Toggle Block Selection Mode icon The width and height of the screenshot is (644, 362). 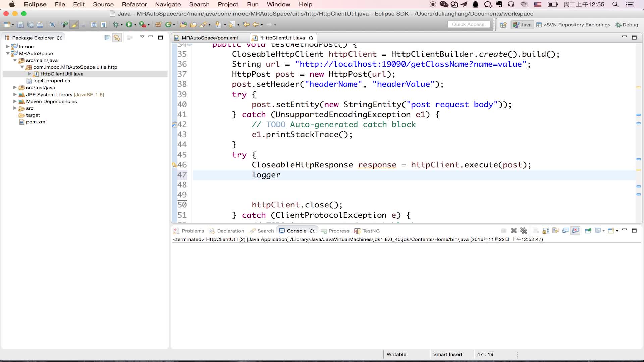click(94, 25)
